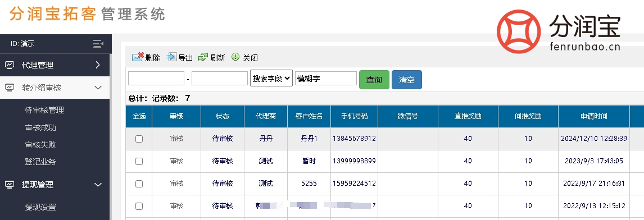644x220 pixels.
Task: Click 关闭 toolbar text
Action: point(250,58)
